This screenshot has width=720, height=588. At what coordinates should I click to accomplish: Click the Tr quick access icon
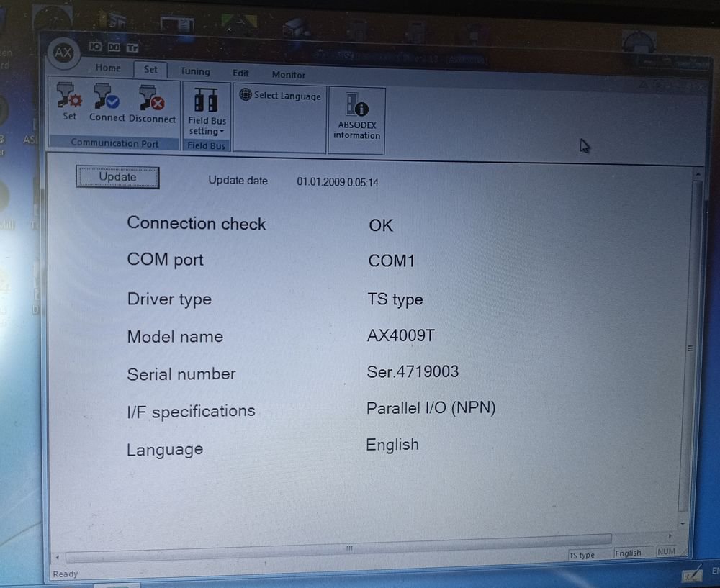(x=132, y=48)
